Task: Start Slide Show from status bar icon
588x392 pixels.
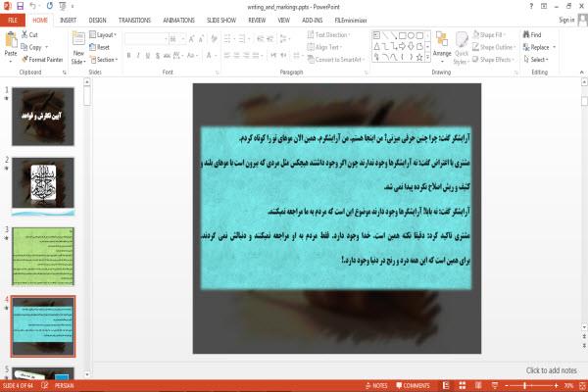Action: pos(495,385)
